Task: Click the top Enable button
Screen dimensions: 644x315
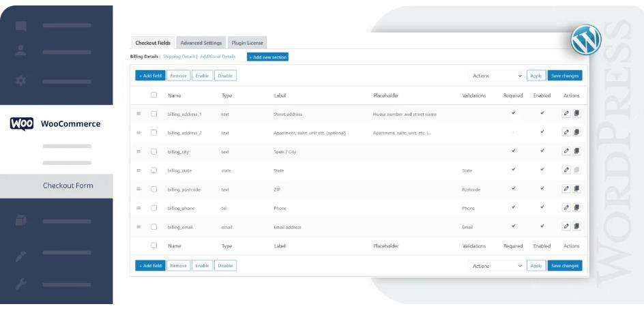Action: [202, 76]
